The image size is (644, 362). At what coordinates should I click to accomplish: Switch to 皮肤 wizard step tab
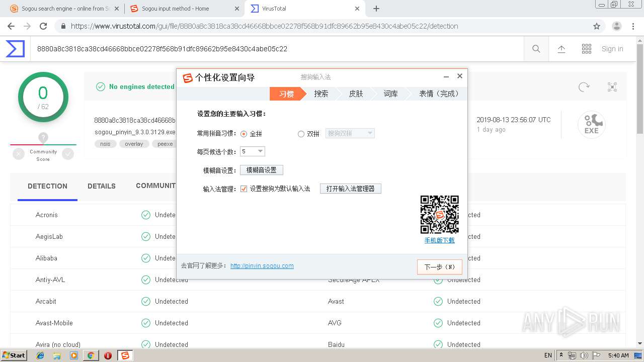[x=356, y=94]
